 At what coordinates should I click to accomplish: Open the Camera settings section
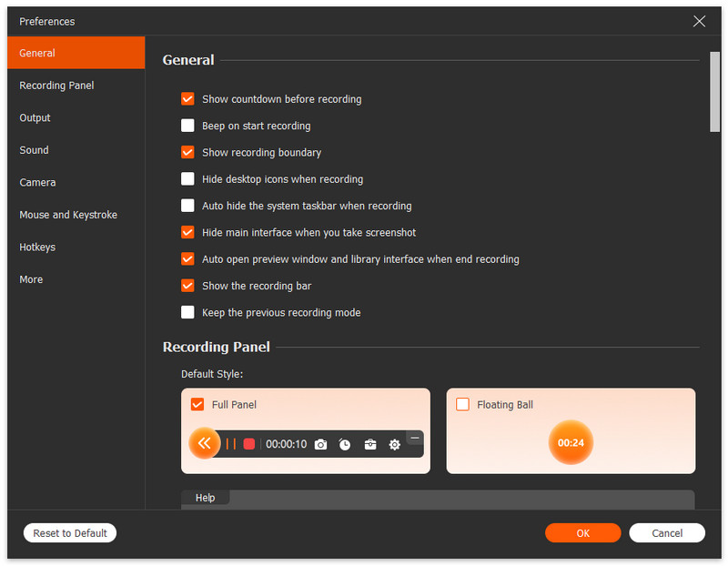76,183
